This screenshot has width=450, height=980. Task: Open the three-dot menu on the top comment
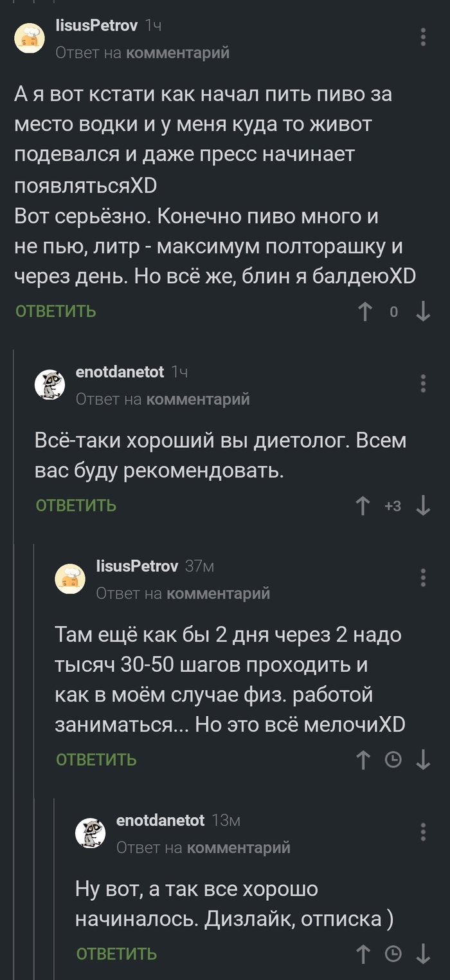[423, 38]
